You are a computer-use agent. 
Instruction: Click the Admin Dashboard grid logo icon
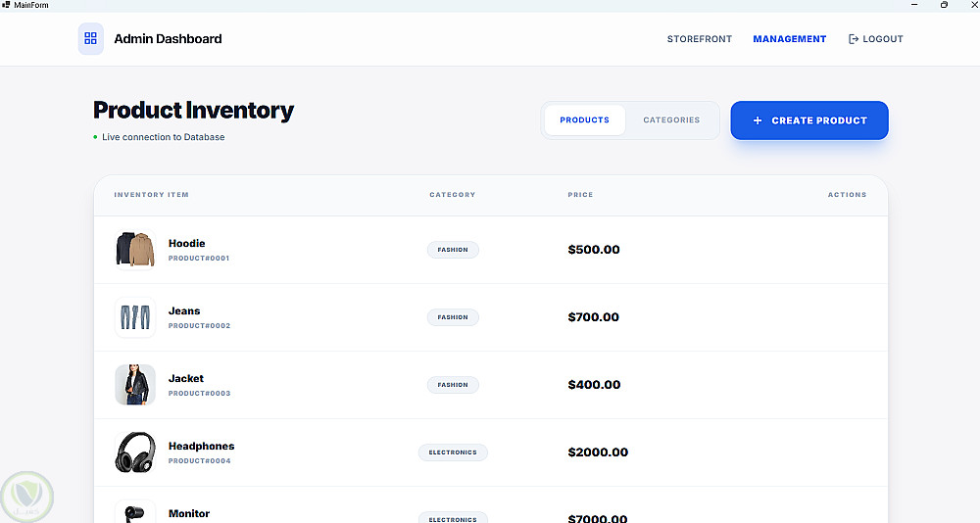[90, 39]
